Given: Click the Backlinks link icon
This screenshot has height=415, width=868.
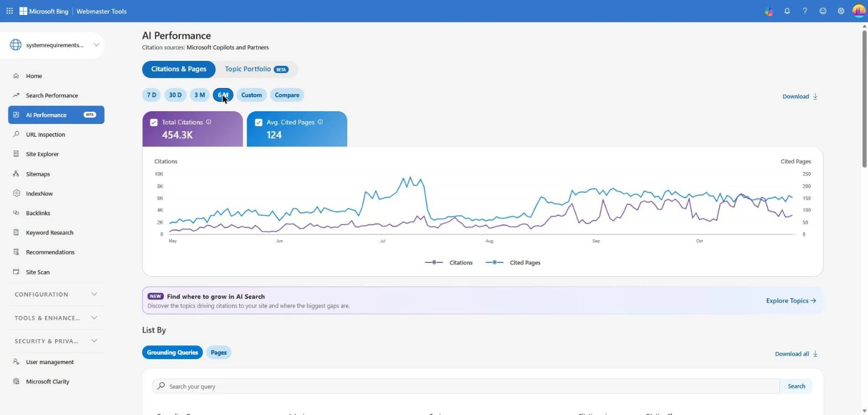Looking at the screenshot, I should [x=16, y=213].
